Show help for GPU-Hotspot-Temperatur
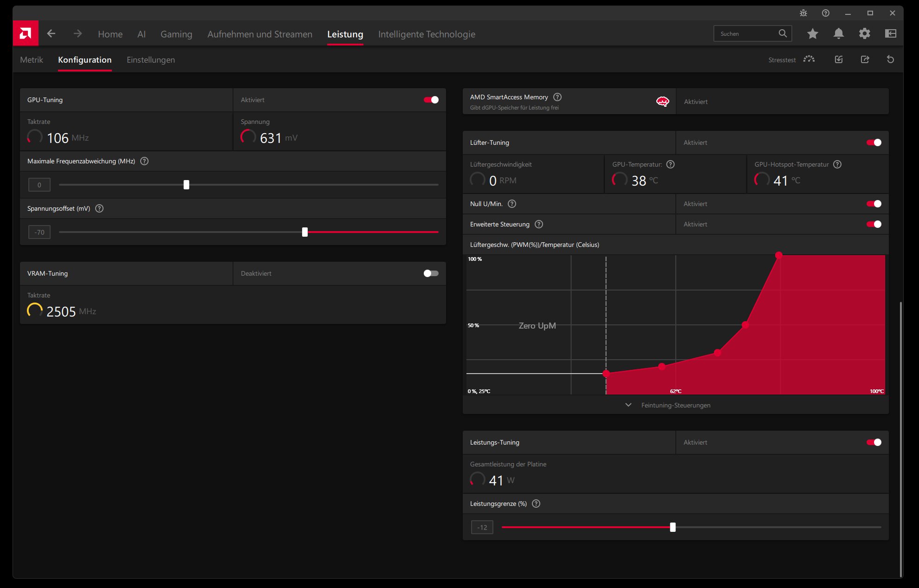Image resolution: width=919 pixels, height=588 pixels. pyautogui.click(x=837, y=164)
